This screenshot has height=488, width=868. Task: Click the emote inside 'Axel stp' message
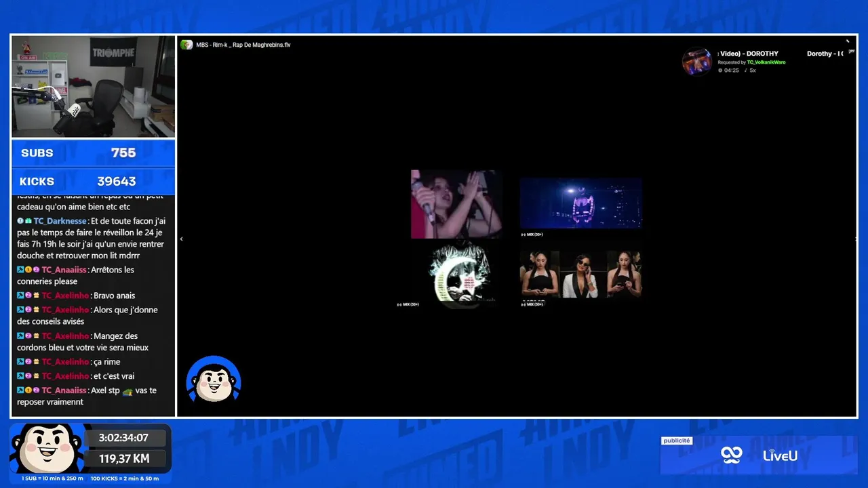coord(127,391)
